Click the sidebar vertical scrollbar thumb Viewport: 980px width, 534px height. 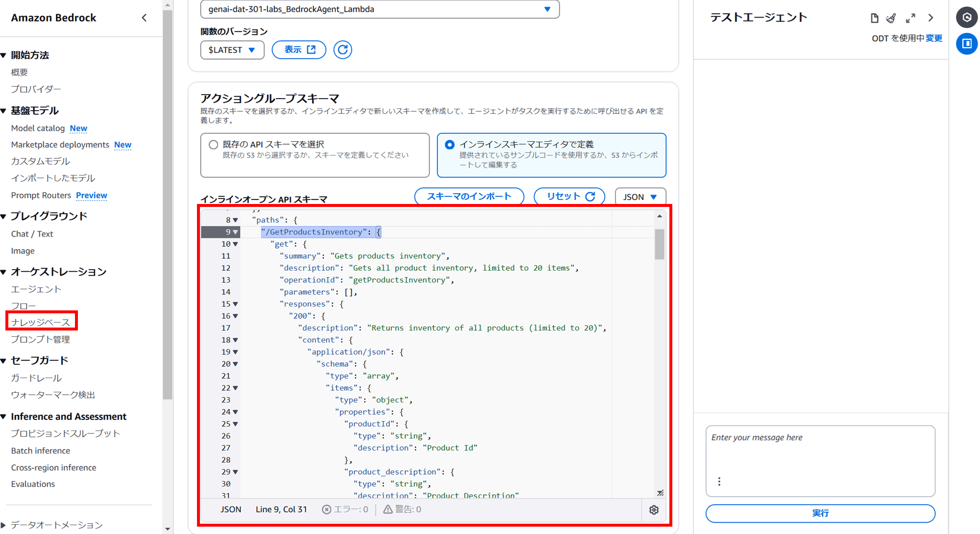168,206
